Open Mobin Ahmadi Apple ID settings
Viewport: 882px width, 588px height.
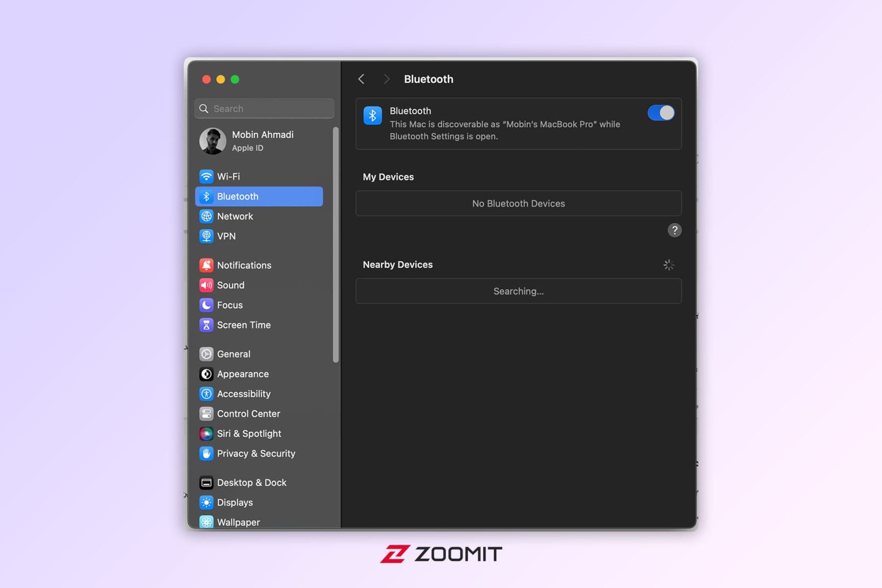click(262, 140)
